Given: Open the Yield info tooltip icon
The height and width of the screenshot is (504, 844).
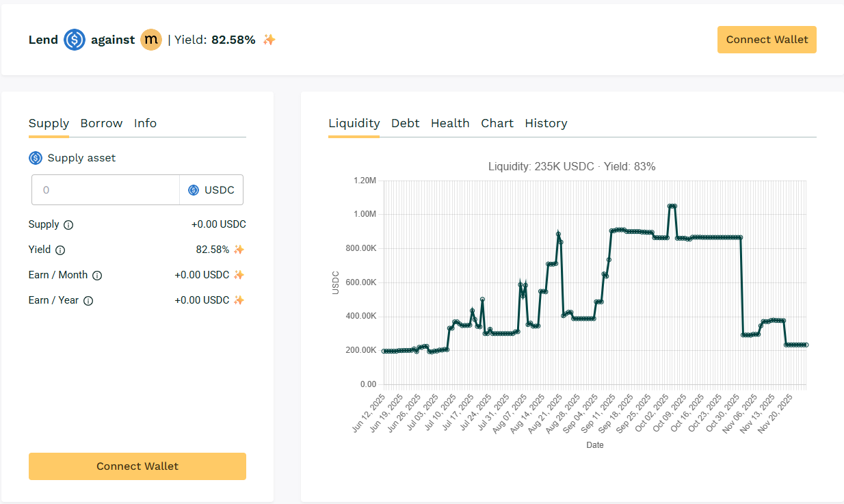Looking at the screenshot, I should (60, 250).
